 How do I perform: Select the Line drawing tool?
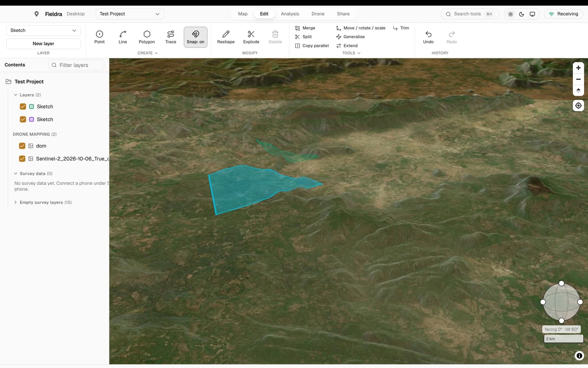pos(123,37)
